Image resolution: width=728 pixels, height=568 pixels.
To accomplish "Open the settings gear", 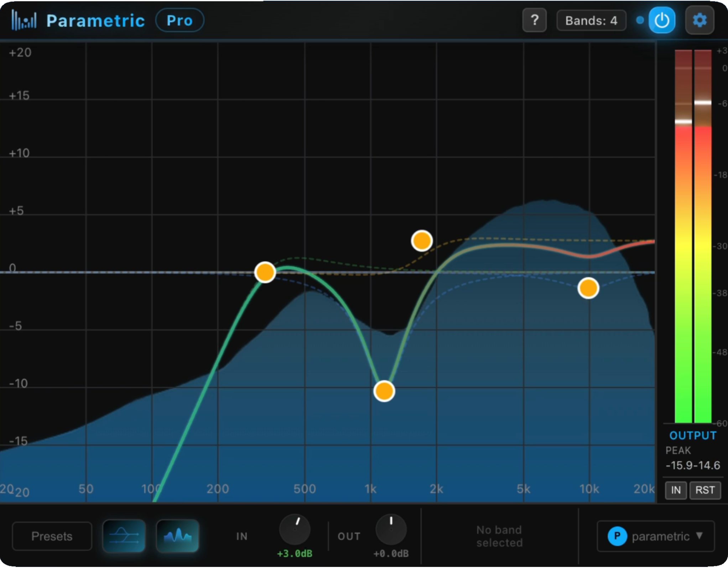I will tap(699, 20).
